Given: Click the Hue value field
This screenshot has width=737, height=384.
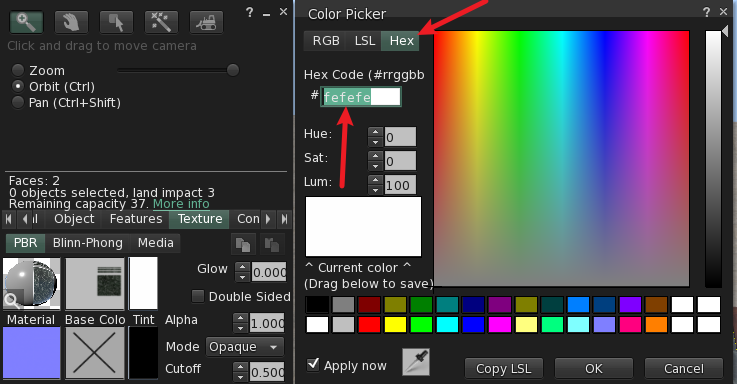Looking at the screenshot, I should [400, 137].
